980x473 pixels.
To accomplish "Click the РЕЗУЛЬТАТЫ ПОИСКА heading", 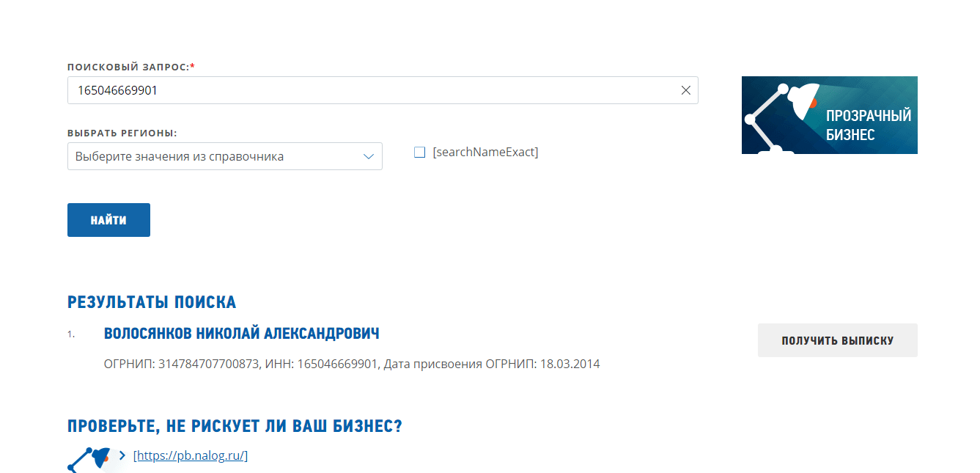I will tap(152, 302).
